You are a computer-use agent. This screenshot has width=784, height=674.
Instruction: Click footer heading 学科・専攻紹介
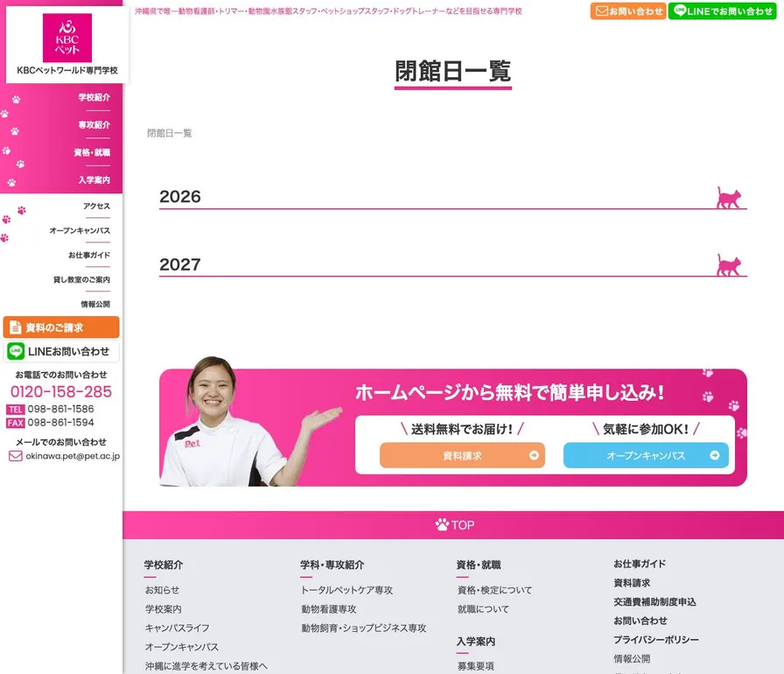332,565
